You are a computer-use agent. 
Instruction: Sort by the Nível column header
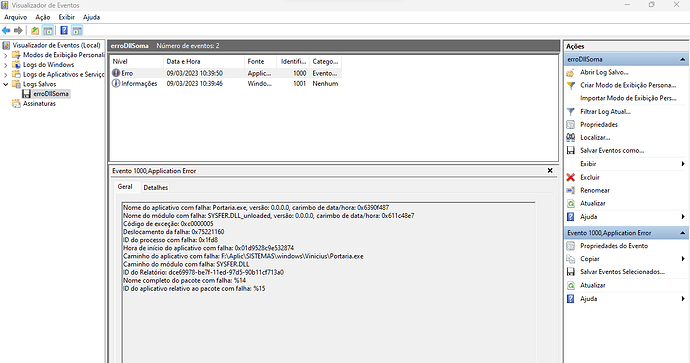click(136, 62)
